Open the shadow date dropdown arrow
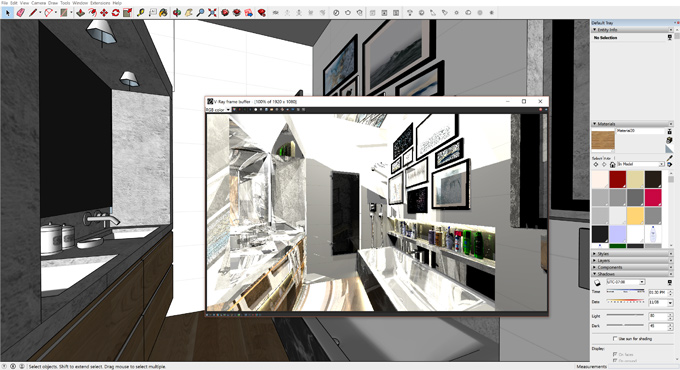Viewport: 680px width, 370px height. pos(670,302)
